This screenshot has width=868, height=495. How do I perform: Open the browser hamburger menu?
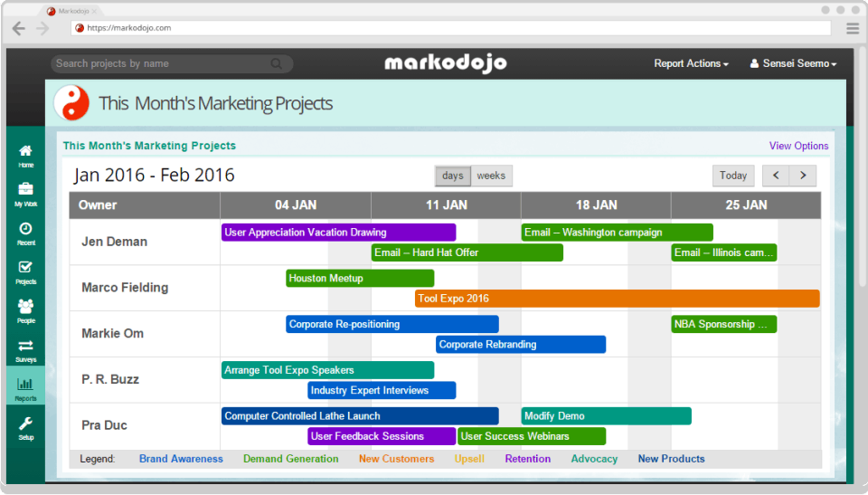(853, 28)
